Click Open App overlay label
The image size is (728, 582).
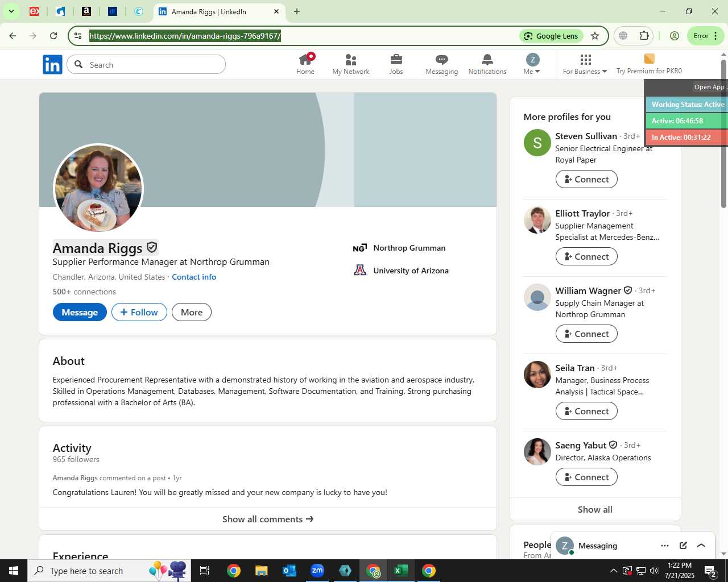point(709,87)
